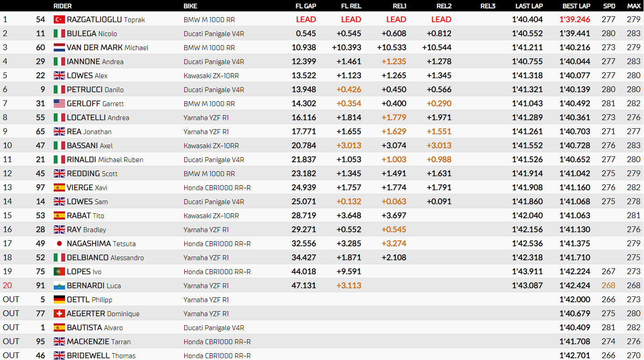The image size is (644, 360).
Task: Click the Turkish flag beside Razgatlioglu
Action: 59,19
